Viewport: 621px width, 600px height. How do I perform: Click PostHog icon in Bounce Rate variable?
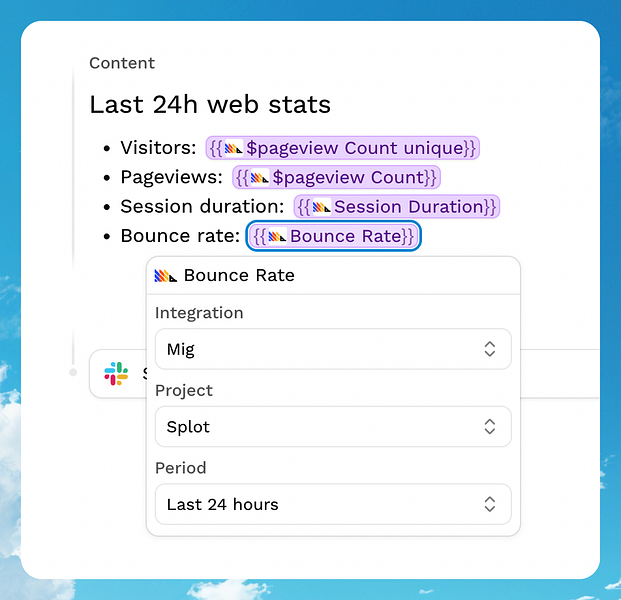pyautogui.click(x=277, y=236)
